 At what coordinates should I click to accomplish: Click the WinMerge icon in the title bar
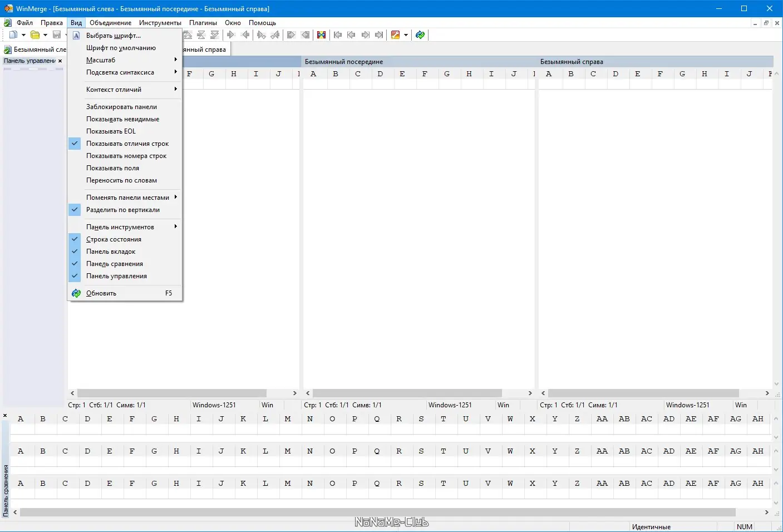[8, 8]
